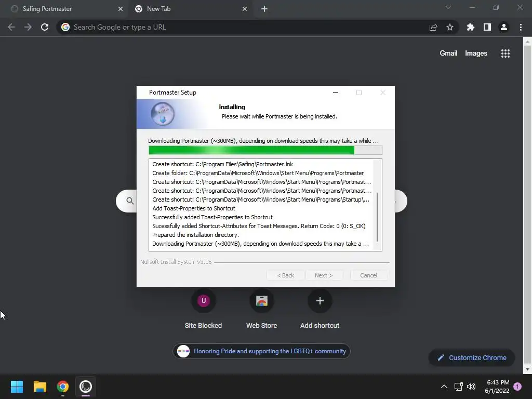This screenshot has width=532, height=399.
Task: Select Startup shortcut creation log line
Action: 261,199
